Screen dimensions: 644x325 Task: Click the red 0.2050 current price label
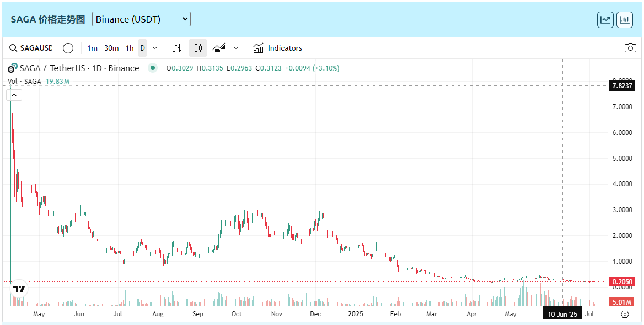[x=621, y=282]
